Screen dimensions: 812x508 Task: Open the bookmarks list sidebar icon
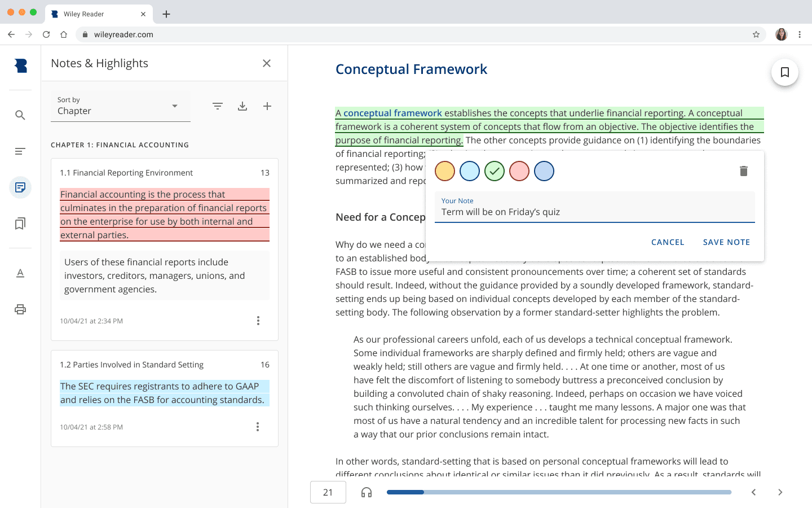click(x=20, y=224)
